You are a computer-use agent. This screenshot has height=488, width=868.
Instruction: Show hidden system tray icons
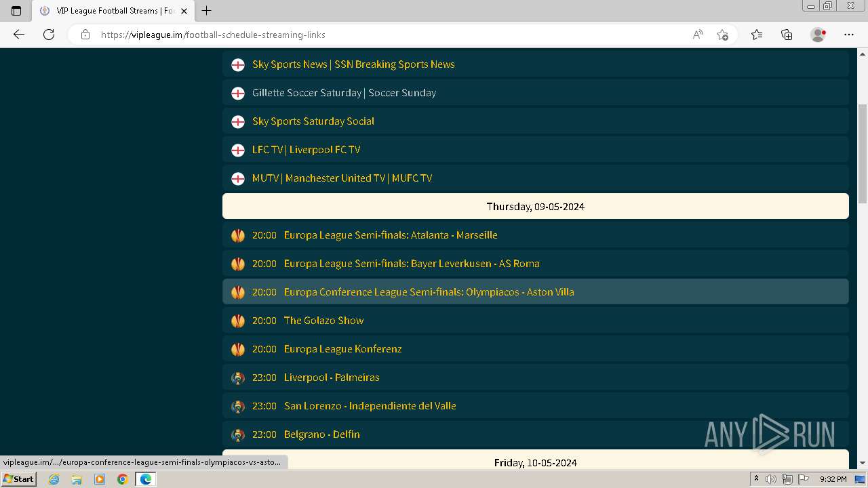coord(756,479)
